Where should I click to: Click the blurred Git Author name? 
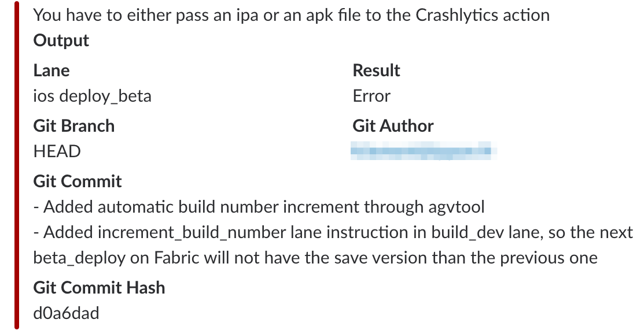click(x=424, y=151)
